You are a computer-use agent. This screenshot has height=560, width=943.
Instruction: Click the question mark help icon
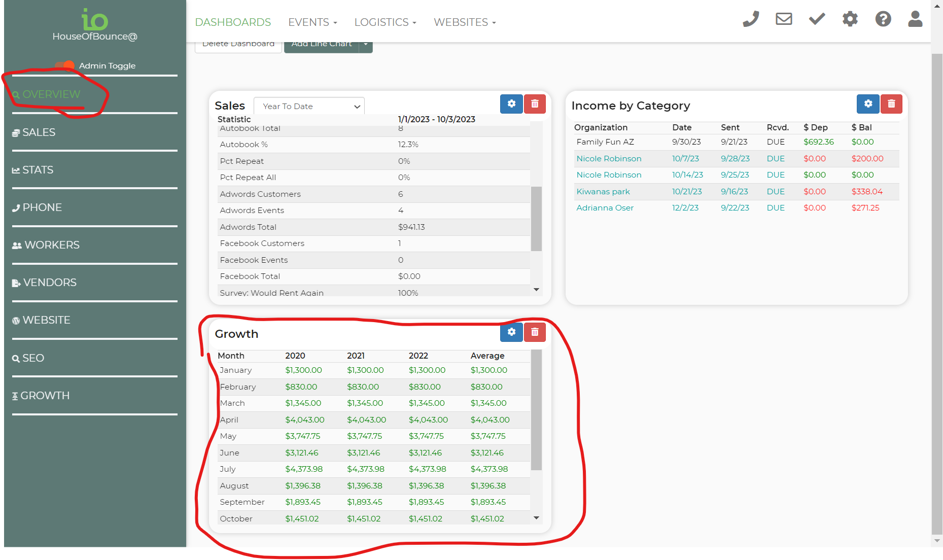(x=883, y=19)
